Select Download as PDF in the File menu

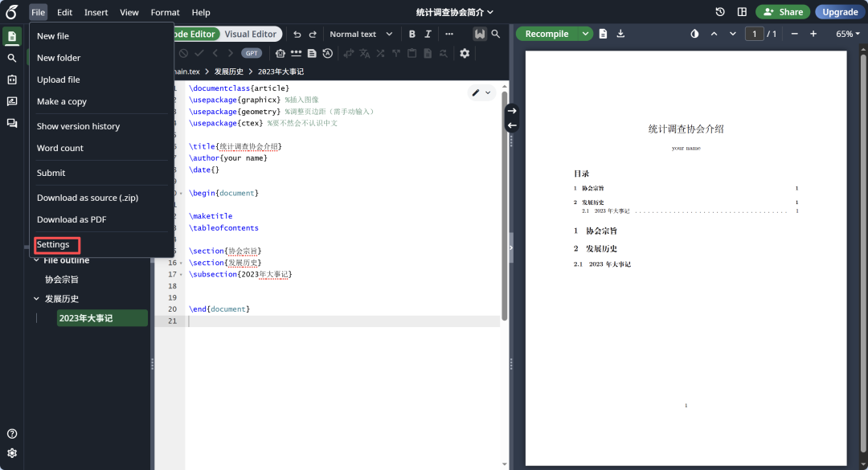click(x=72, y=219)
